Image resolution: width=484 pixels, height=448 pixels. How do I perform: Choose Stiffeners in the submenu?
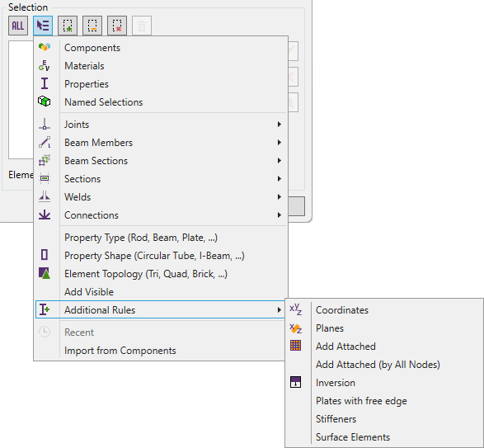[x=384, y=418]
